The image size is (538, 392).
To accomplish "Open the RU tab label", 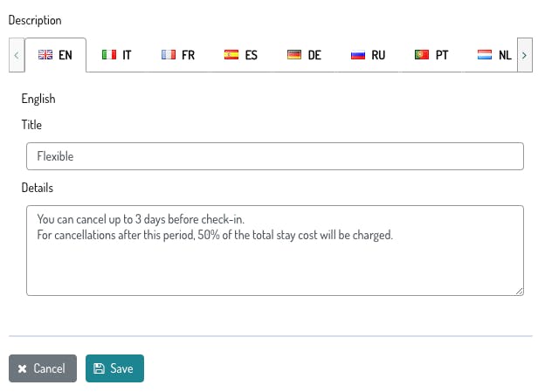I will pyautogui.click(x=378, y=55).
